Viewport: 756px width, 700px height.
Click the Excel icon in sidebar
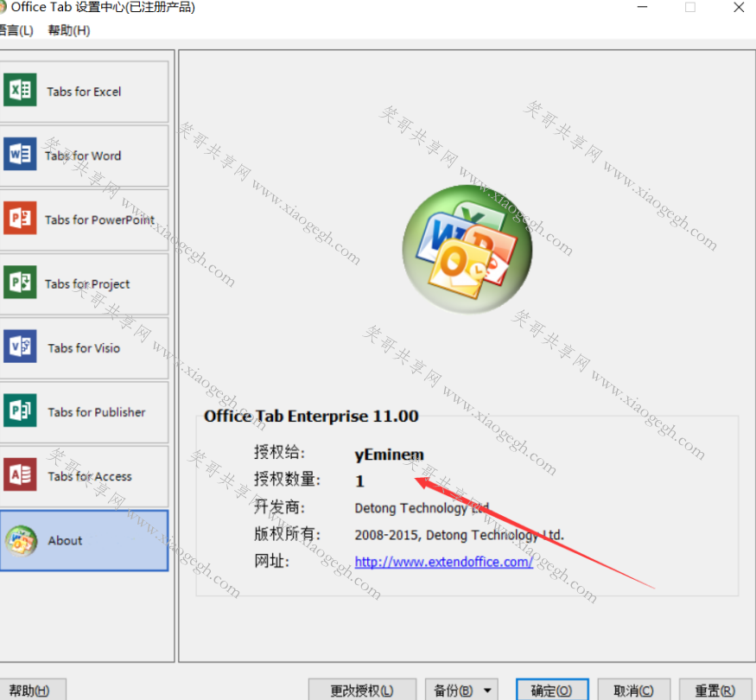[20, 90]
